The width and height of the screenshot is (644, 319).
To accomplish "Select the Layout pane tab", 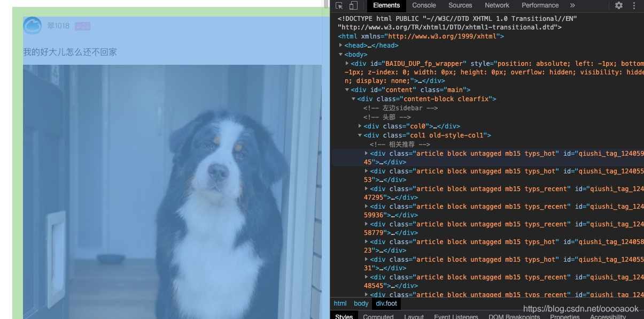I will [414, 316].
